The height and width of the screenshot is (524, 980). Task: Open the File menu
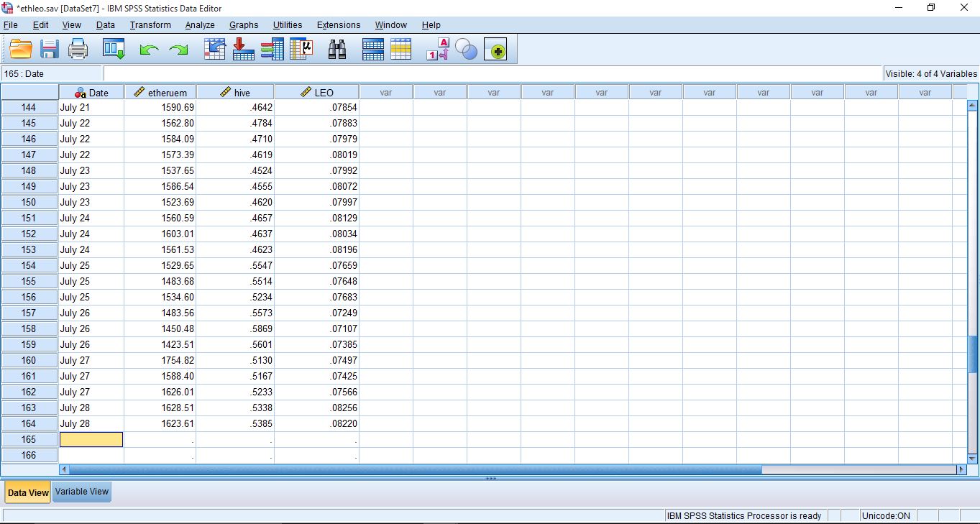coord(11,25)
